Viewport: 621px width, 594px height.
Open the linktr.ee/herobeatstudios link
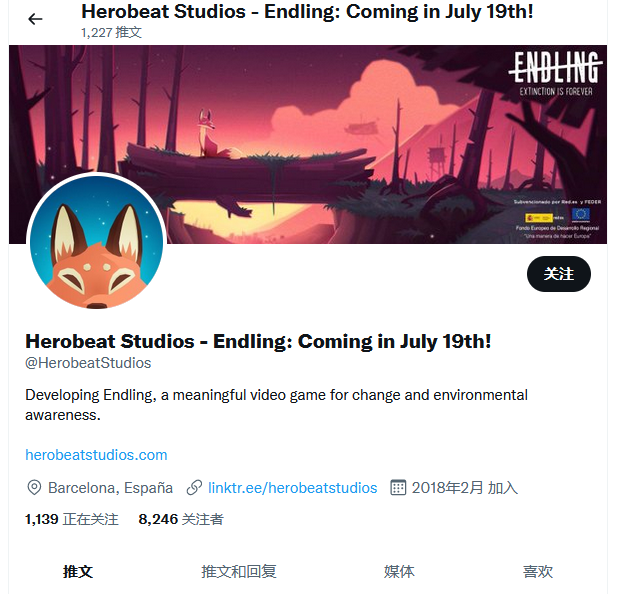[x=292, y=488]
